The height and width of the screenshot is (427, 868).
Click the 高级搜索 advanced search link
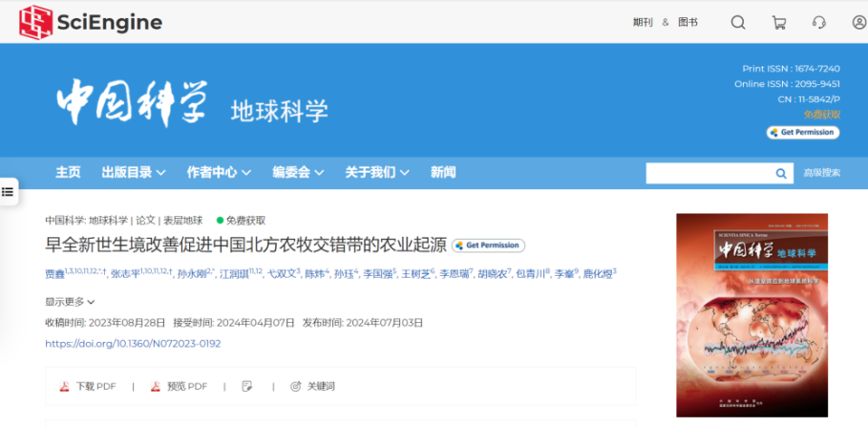pos(821,173)
